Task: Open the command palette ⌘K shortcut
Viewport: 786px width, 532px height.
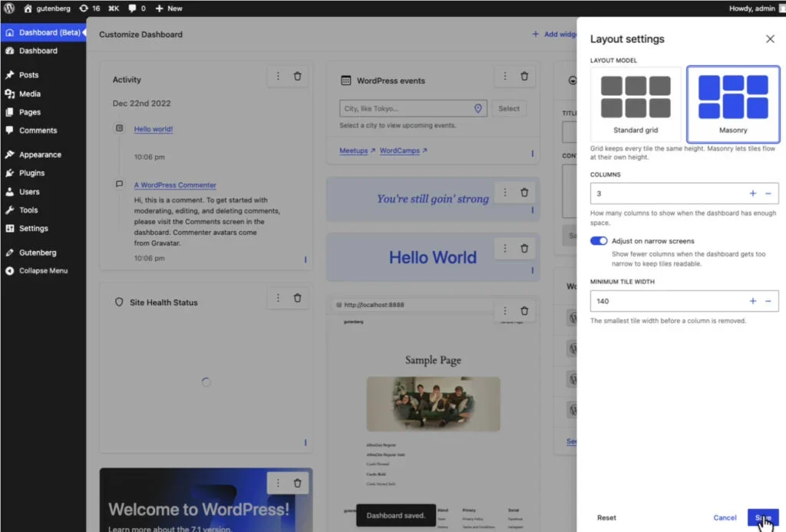Action: coord(114,8)
